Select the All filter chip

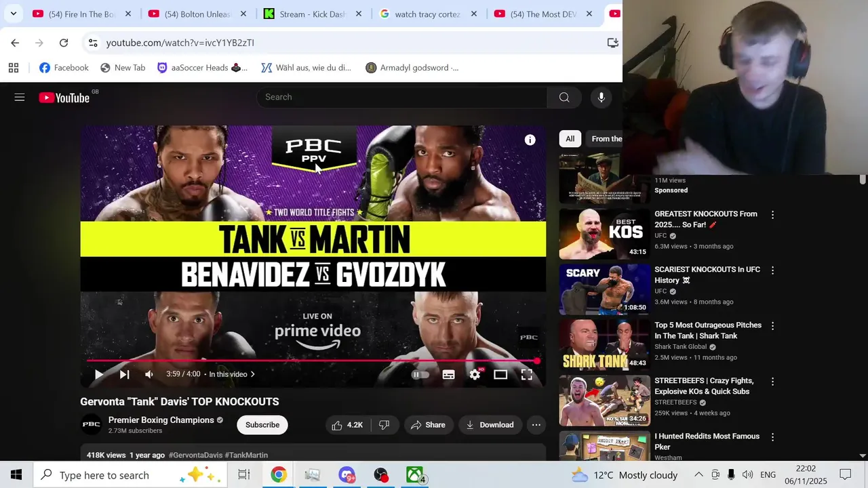tap(570, 139)
